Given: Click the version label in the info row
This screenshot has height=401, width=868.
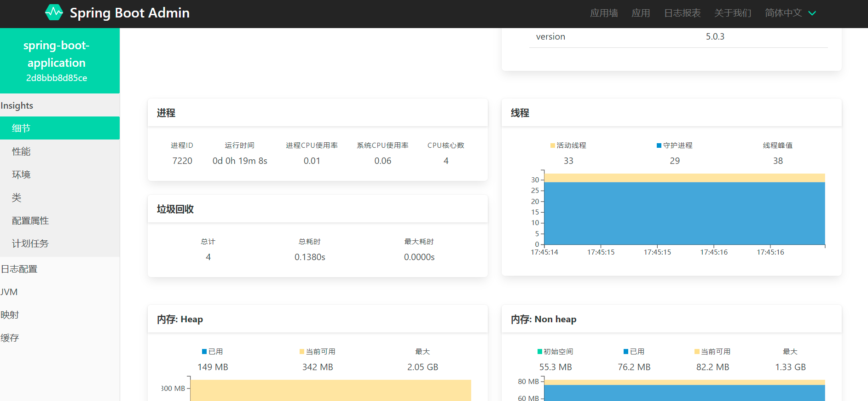Looking at the screenshot, I should click(x=550, y=36).
